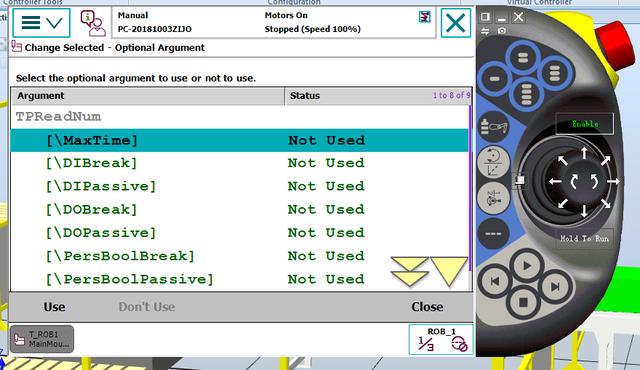Open the operator window info icon
This screenshot has width=640, height=370.
pos(93,23)
